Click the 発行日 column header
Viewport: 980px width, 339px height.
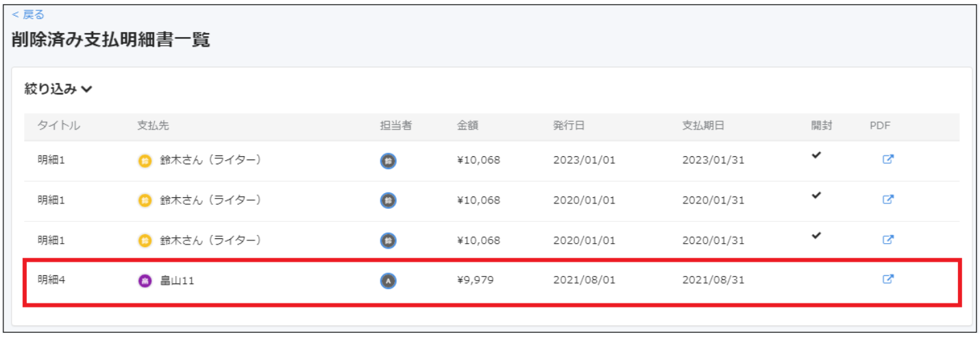coord(569,126)
